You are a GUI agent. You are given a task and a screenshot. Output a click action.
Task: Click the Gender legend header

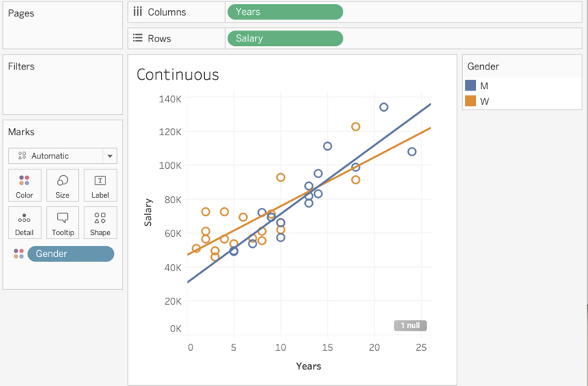(x=483, y=66)
